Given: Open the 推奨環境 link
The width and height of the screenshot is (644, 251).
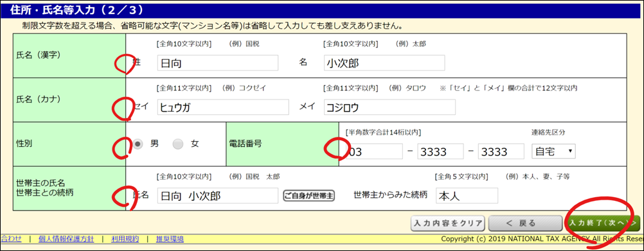Looking at the screenshot, I should point(170,239).
